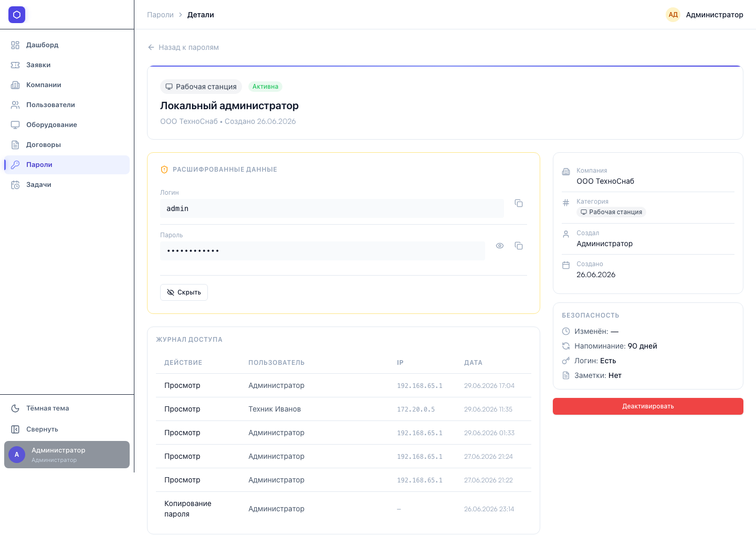Click the notes icon beside Заметки
756x547 pixels.
pyautogui.click(x=566, y=375)
